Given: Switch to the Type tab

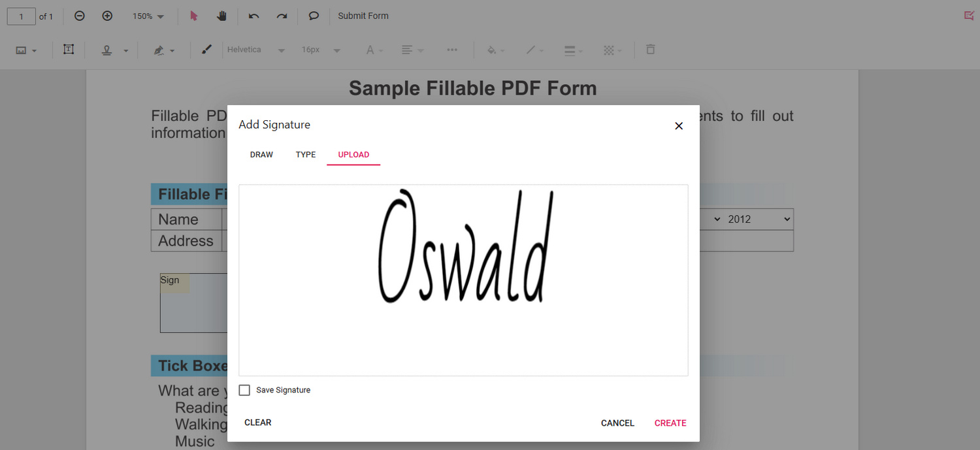Looking at the screenshot, I should [x=306, y=155].
